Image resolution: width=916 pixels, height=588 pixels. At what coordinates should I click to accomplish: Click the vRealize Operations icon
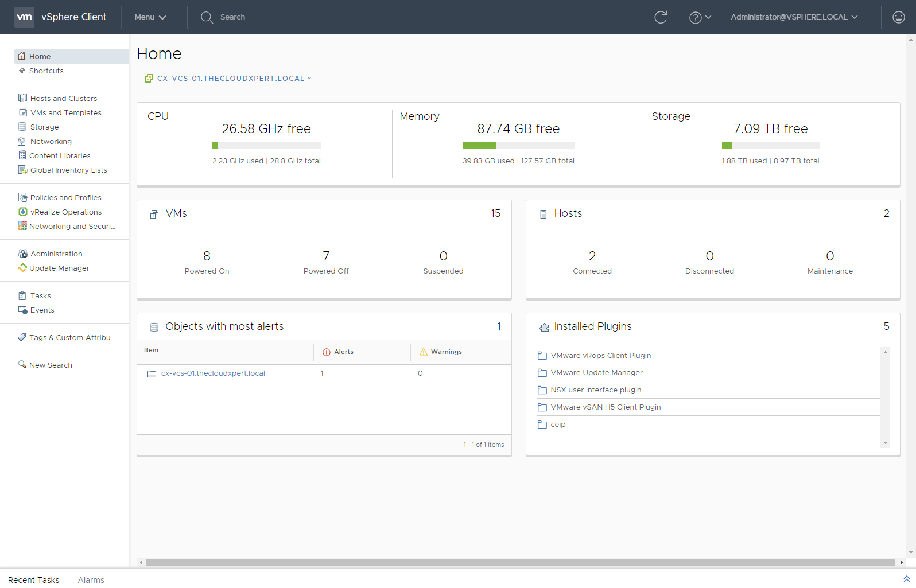click(x=22, y=212)
